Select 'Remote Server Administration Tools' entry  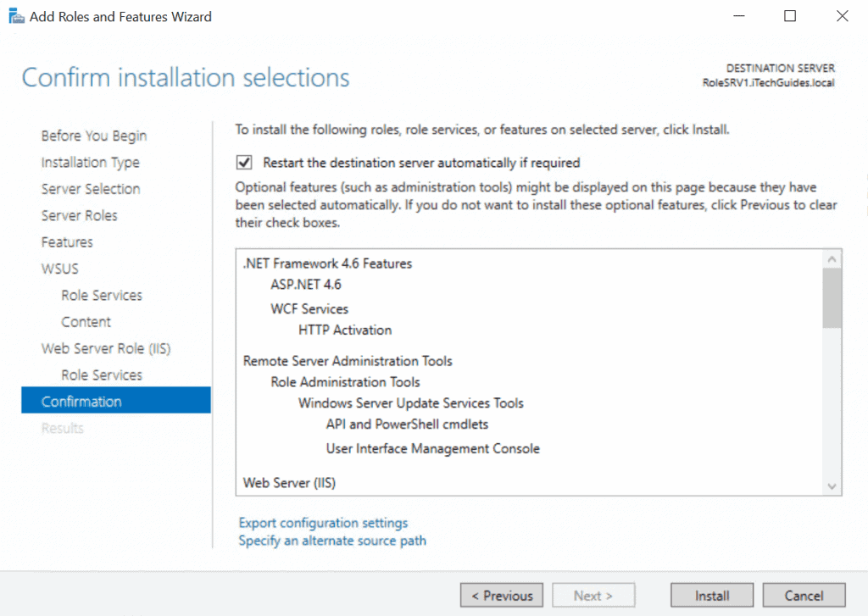[x=348, y=361]
